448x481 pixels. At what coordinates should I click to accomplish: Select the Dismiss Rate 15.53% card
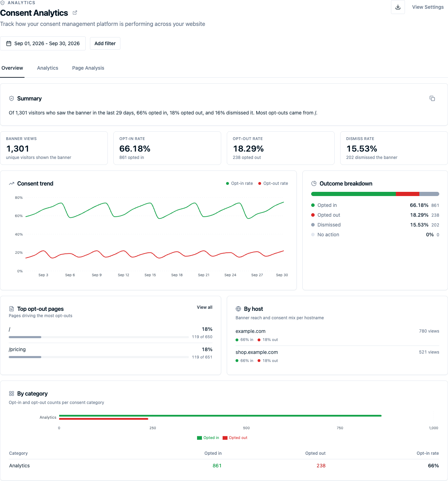pos(394,148)
